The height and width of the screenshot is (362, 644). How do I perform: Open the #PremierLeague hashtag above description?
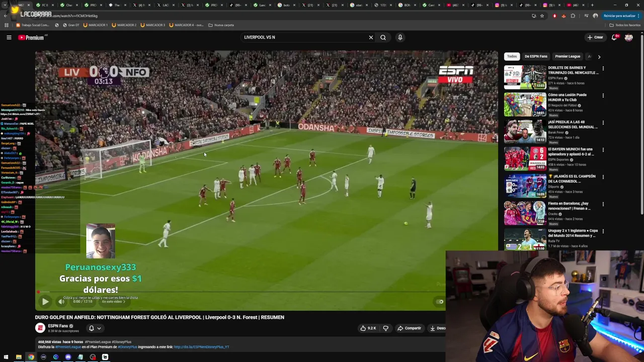click(x=98, y=342)
